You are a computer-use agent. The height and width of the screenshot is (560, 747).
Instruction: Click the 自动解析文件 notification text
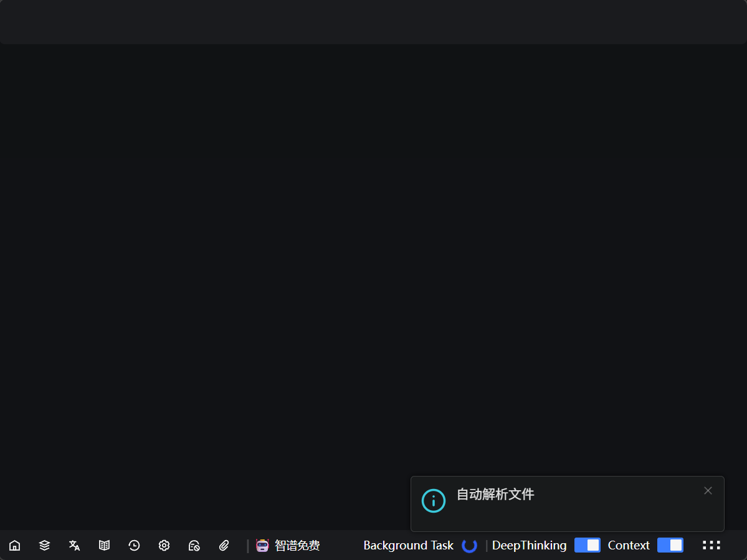point(495,495)
